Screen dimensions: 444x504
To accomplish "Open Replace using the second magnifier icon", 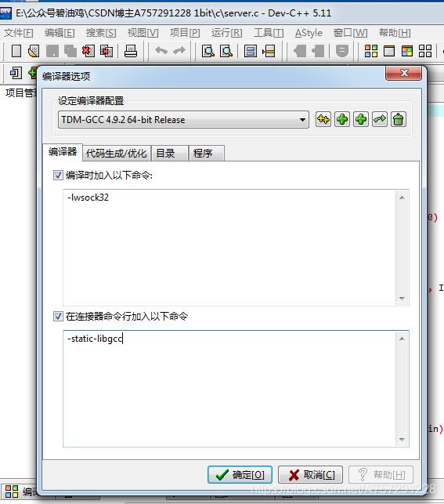I will click(226, 51).
